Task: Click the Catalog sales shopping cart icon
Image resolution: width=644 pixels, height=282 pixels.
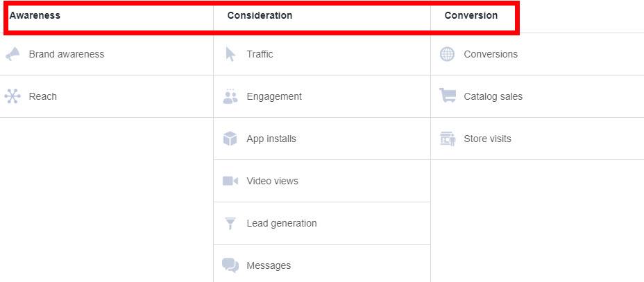Action: [448, 96]
